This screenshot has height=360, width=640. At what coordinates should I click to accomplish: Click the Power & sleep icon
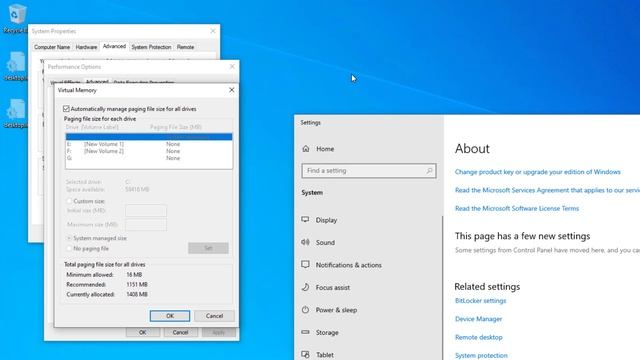coord(305,310)
